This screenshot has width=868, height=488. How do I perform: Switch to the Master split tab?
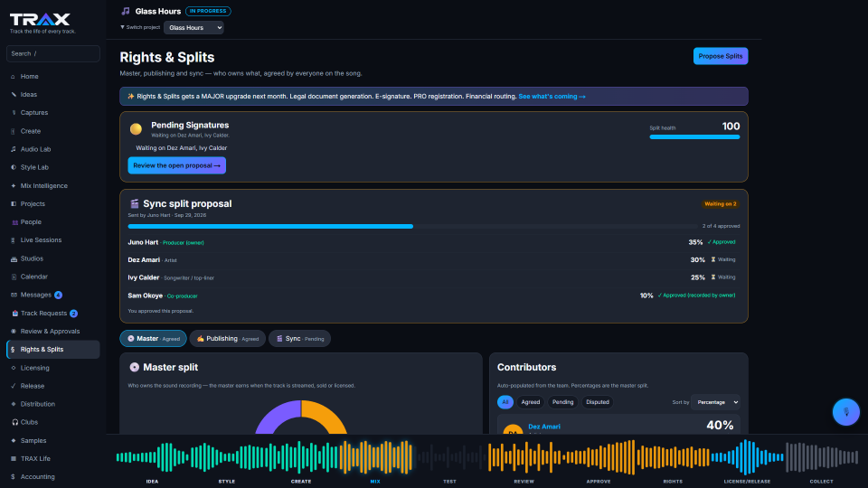coord(154,339)
